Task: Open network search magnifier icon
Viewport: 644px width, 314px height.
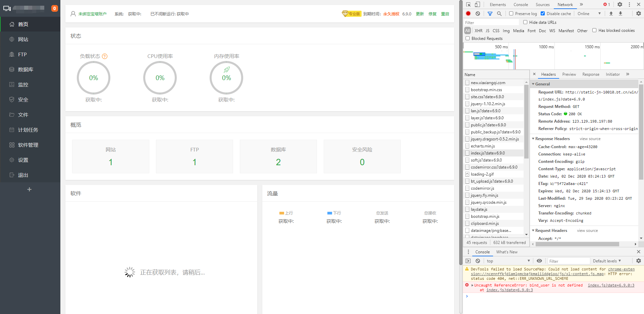Action: pos(499,13)
